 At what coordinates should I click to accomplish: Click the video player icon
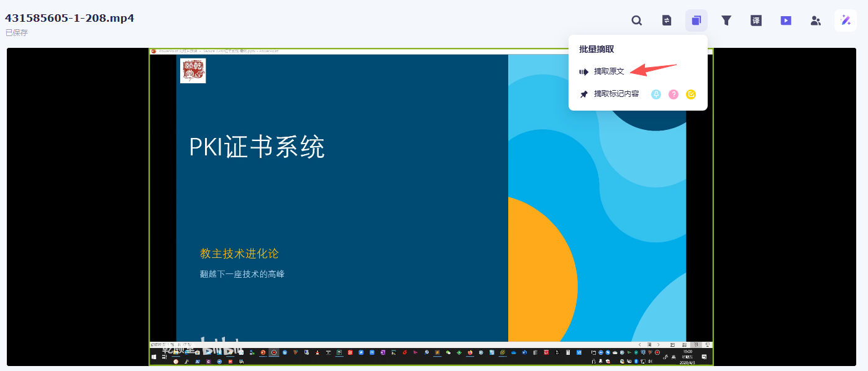tap(785, 20)
